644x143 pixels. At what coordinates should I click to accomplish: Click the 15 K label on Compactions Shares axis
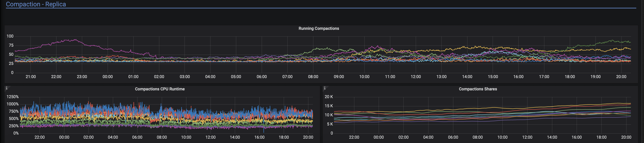(329, 106)
